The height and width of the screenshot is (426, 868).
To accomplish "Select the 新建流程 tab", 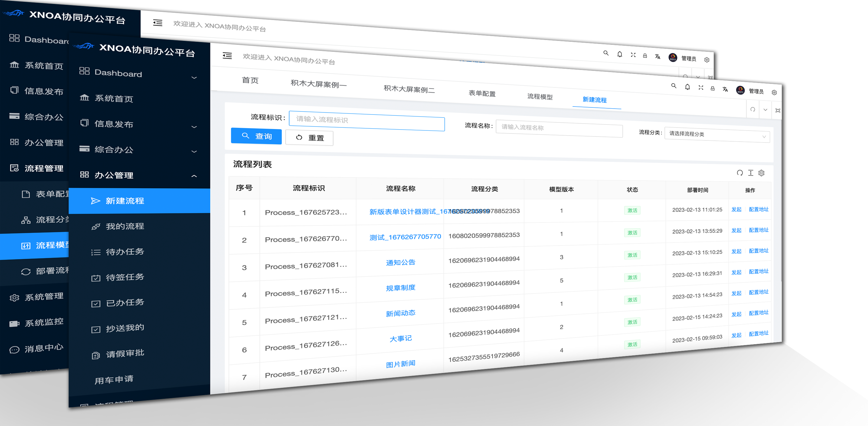I will tap(594, 100).
